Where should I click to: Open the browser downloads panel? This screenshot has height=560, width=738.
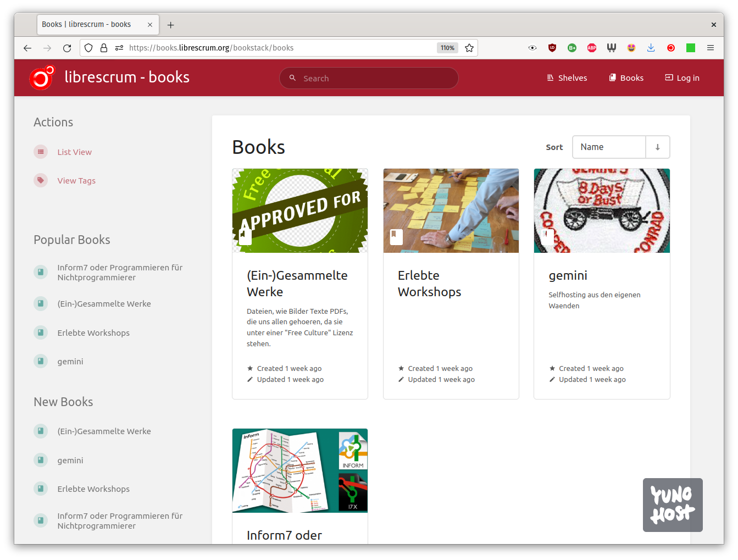tap(651, 48)
